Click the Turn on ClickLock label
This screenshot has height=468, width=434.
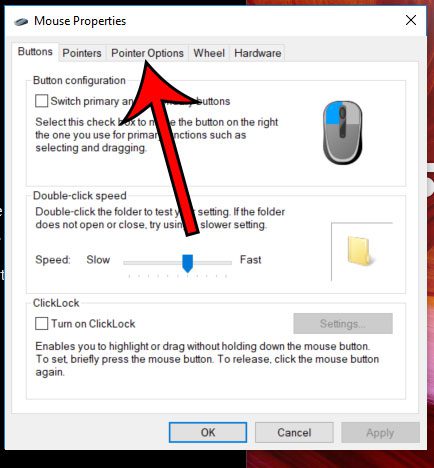93,324
